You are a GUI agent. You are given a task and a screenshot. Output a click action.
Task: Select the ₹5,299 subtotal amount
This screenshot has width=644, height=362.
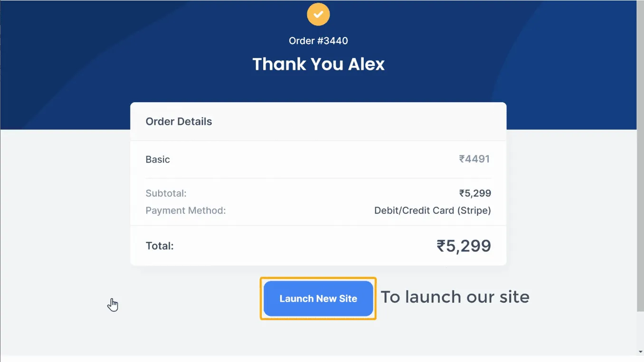[x=475, y=193]
